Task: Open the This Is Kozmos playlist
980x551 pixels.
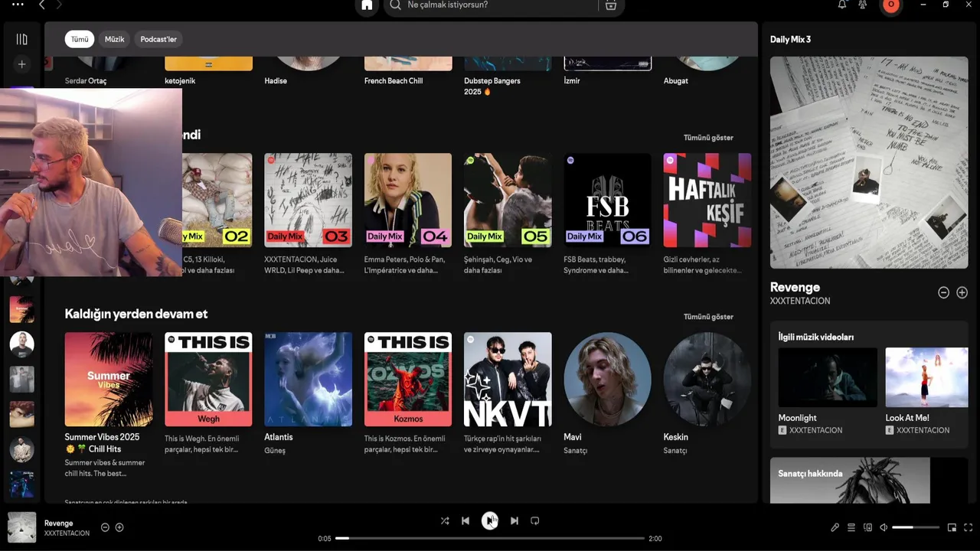Action: point(408,380)
